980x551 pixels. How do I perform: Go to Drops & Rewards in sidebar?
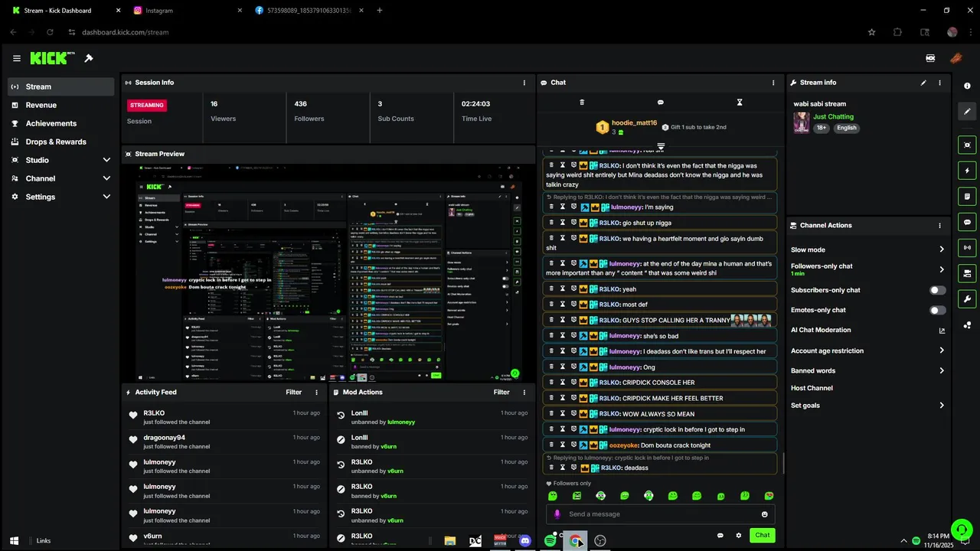[61, 142]
